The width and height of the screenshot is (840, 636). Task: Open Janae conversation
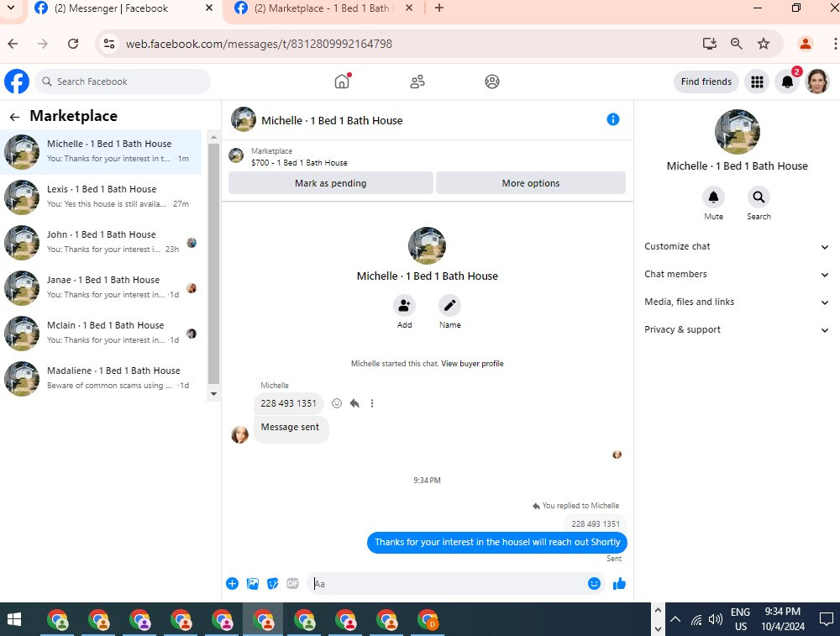102,287
